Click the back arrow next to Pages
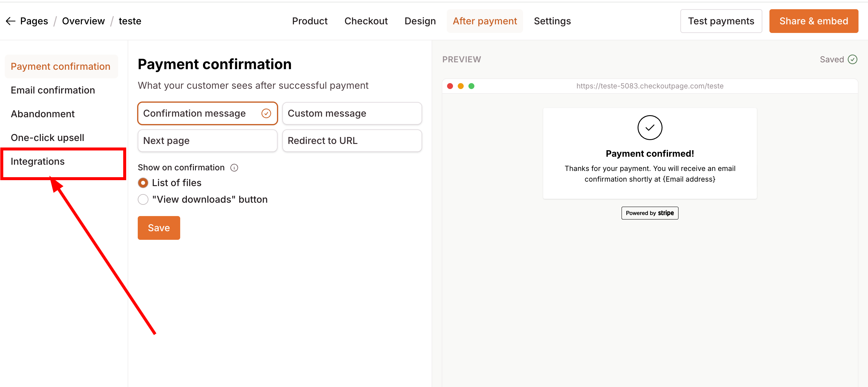The image size is (868, 387). 10,21
